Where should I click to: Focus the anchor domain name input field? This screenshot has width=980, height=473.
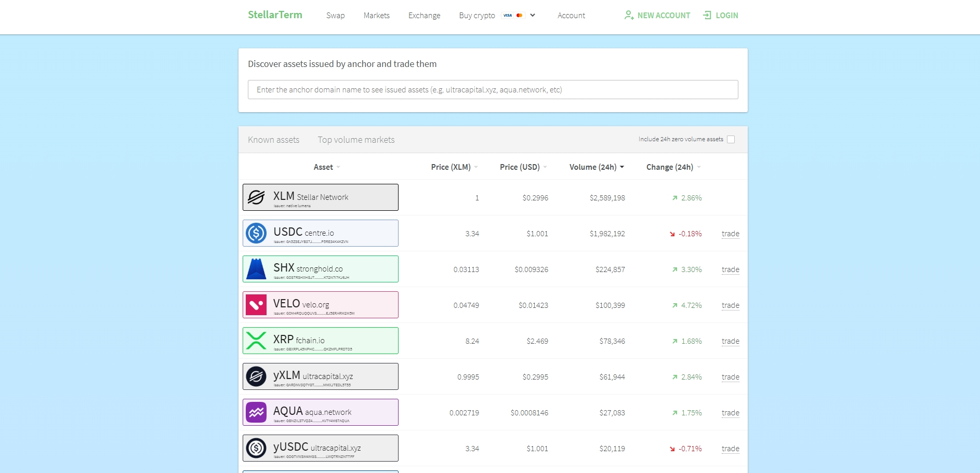tap(493, 90)
